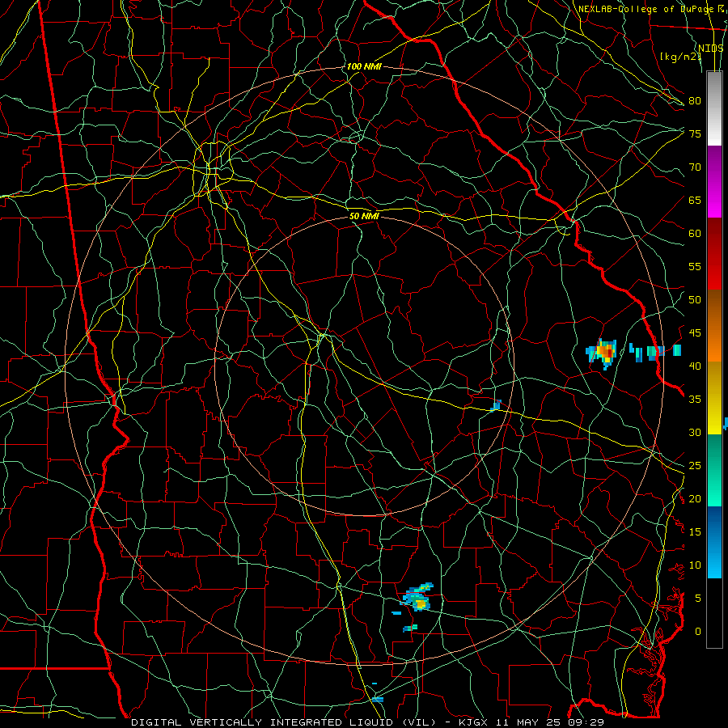728x728 pixels.
Task: Click the 25 value on the VIL scale
Action: point(695,466)
